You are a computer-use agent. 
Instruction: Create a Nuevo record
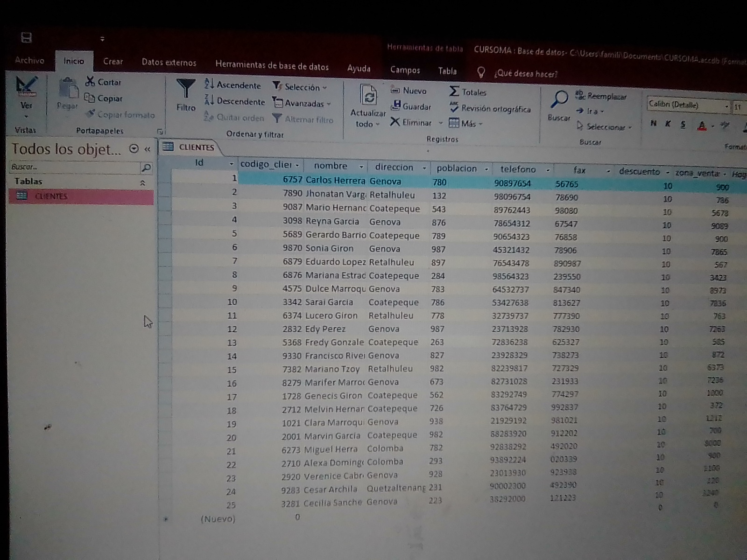[x=408, y=91]
